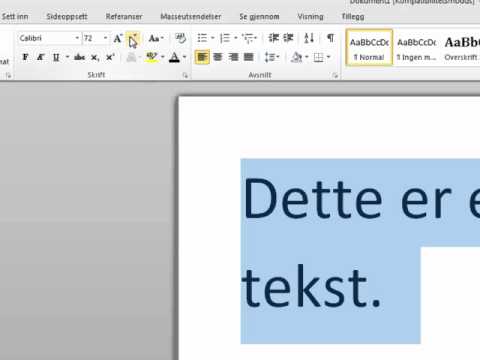The height and width of the screenshot is (360, 480).
Task: Select Justify alignment
Action: point(249,57)
